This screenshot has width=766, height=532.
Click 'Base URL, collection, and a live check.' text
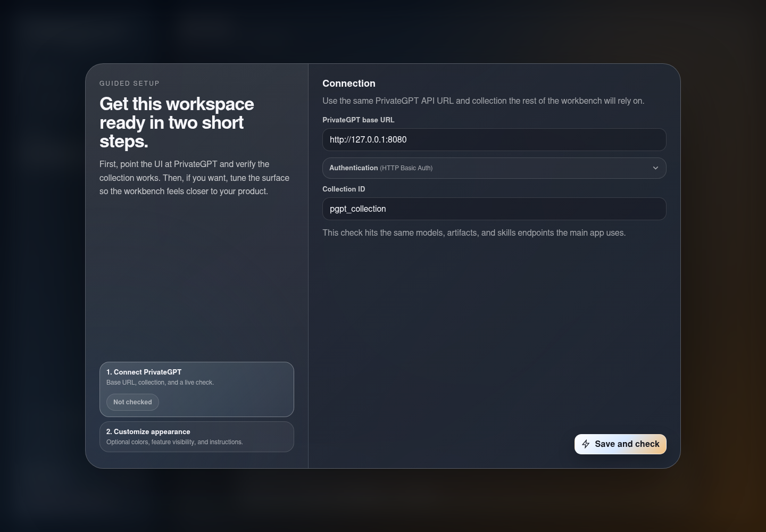click(160, 383)
